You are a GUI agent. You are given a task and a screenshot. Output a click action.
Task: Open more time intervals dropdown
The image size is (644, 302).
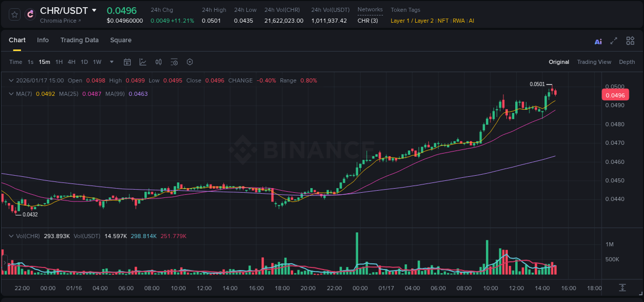click(111, 62)
